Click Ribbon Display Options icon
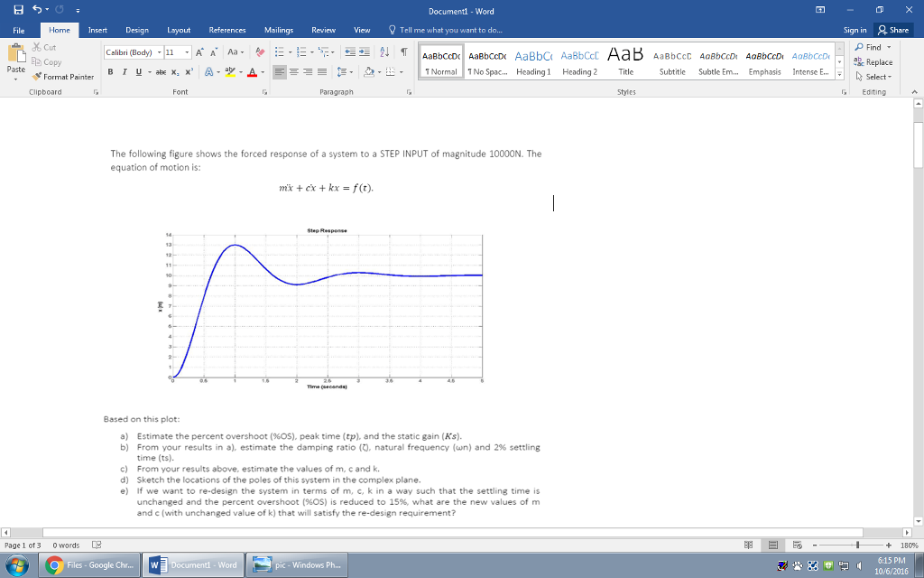 point(820,10)
